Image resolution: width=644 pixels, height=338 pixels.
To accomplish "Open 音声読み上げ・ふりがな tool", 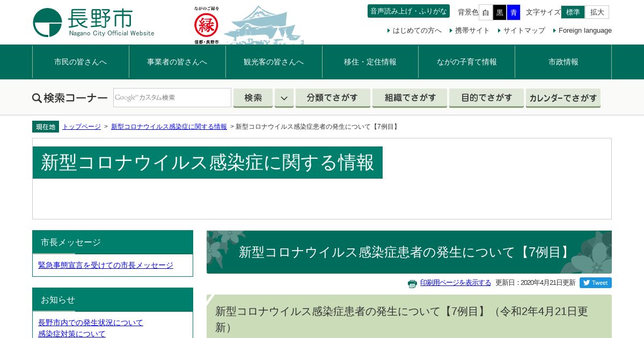I will click(408, 11).
